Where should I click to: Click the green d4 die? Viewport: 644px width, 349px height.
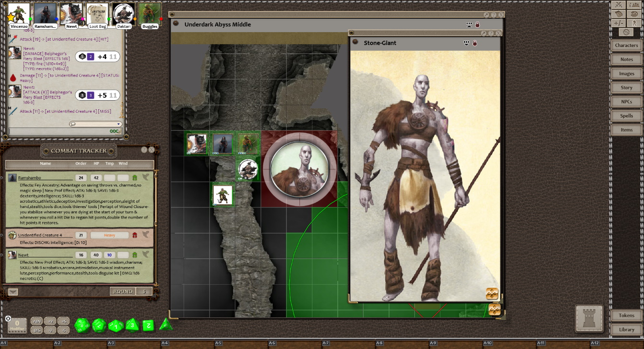point(166,325)
